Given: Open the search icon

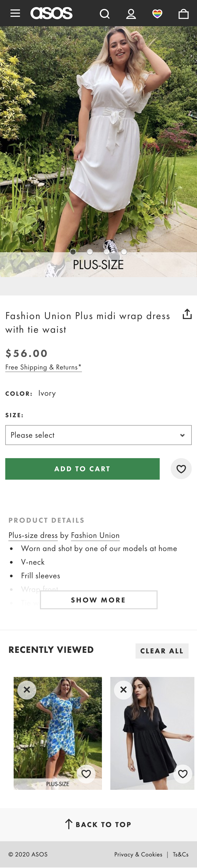Looking at the screenshot, I should [105, 13].
